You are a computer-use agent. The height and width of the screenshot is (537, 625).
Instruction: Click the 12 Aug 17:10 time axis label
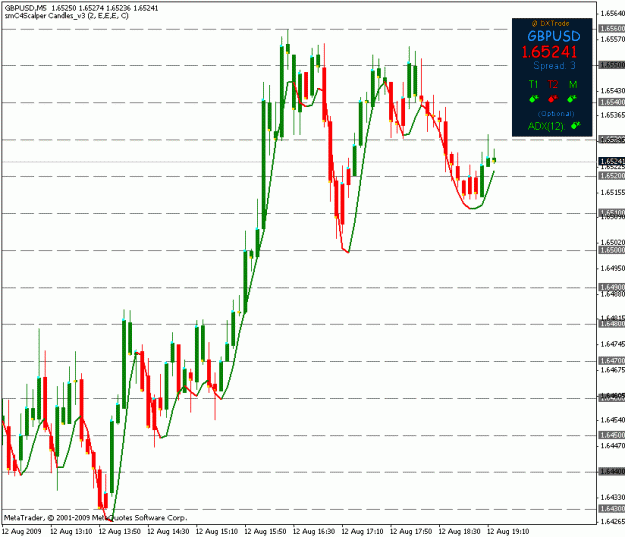point(363,531)
